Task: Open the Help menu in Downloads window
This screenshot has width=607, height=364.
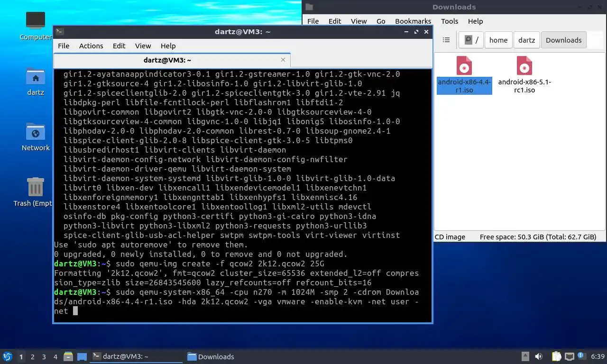Action: point(475,21)
